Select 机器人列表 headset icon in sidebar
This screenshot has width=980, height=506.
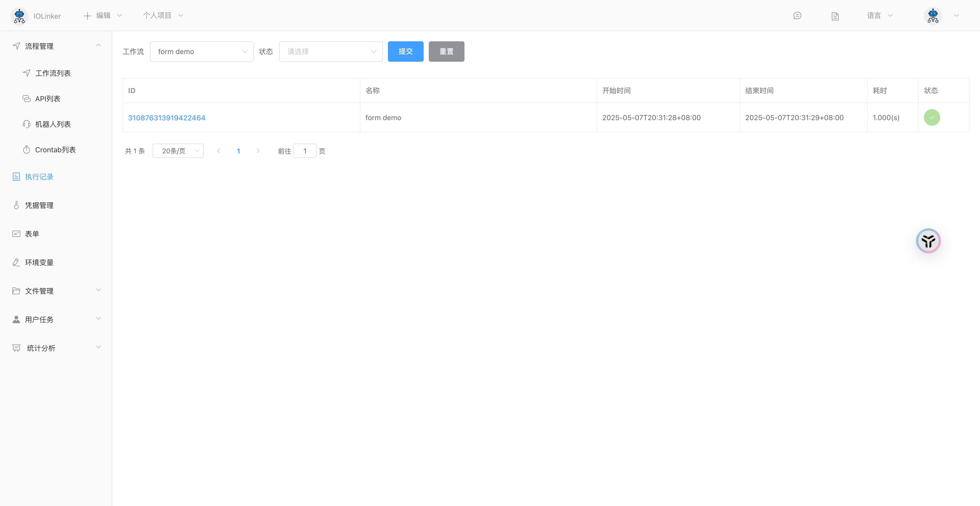[x=26, y=124]
